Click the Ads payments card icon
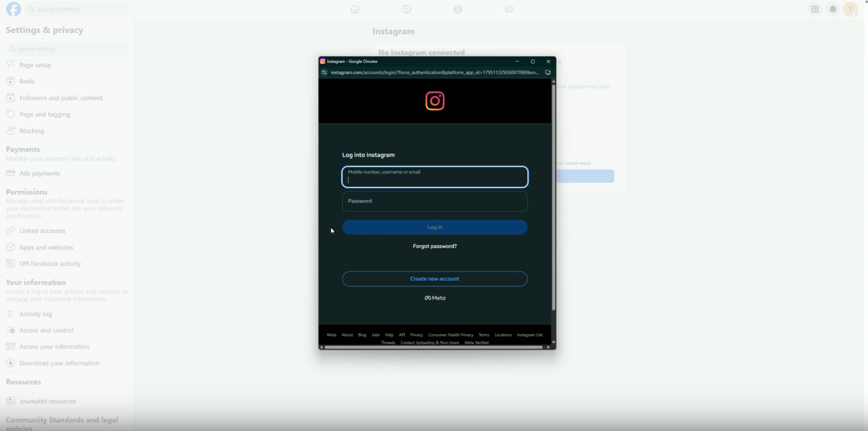 pyautogui.click(x=11, y=173)
